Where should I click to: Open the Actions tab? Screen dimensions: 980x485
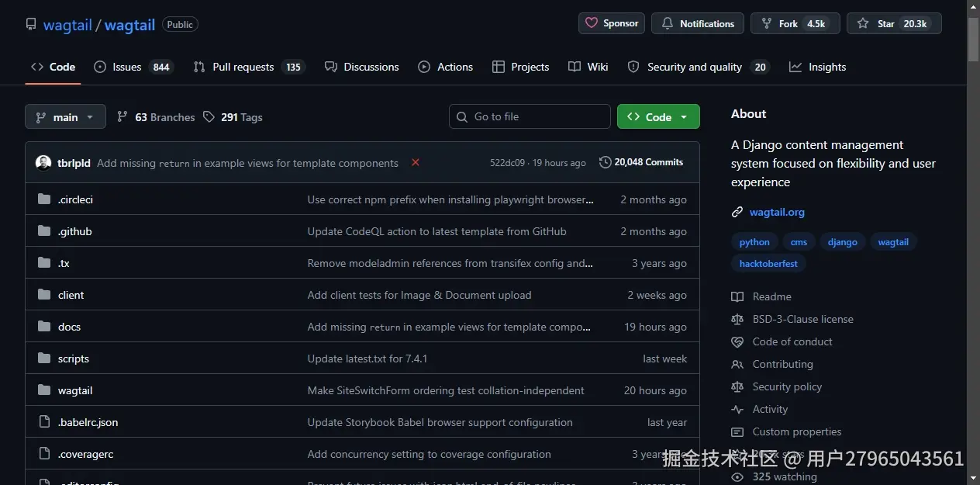click(x=446, y=67)
